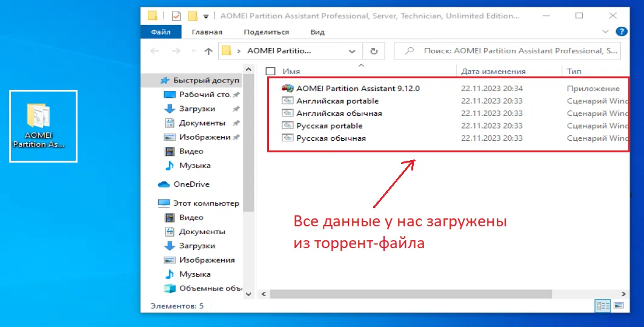
Task: Open Быстрый доступ in navigation pane
Action: (199, 80)
